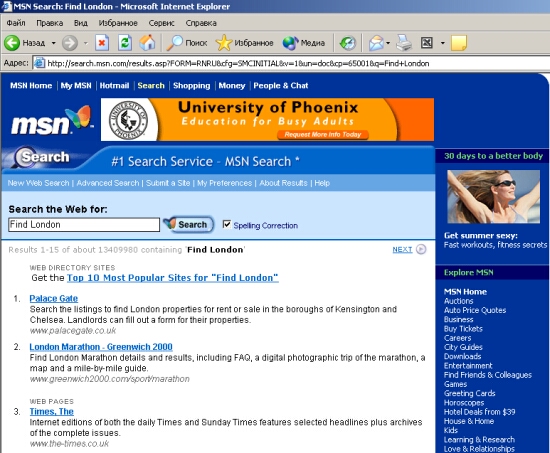
Task: Open City Guides sidebar link
Action: pos(463,347)
